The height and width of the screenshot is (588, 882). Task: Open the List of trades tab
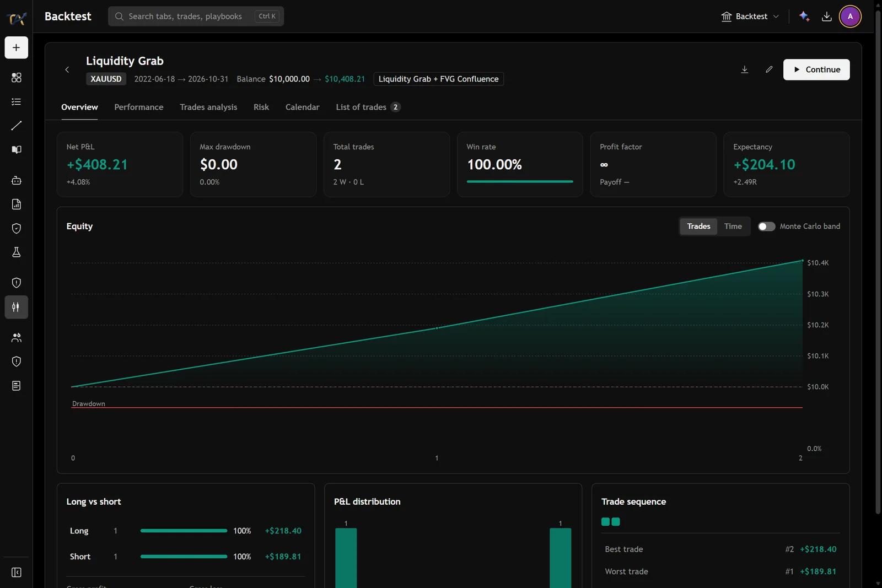pyautogui.click(x=368, y=107)
